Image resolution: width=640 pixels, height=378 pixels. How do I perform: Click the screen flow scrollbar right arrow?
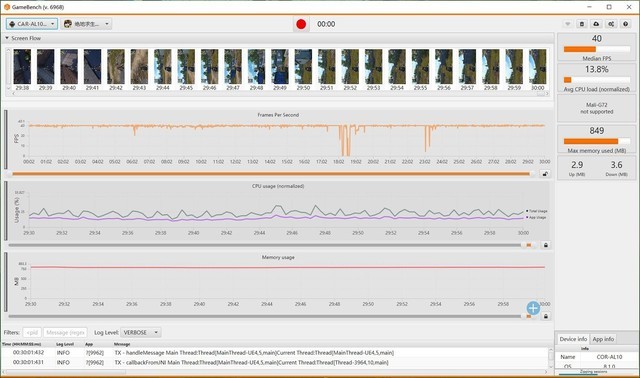547,93
